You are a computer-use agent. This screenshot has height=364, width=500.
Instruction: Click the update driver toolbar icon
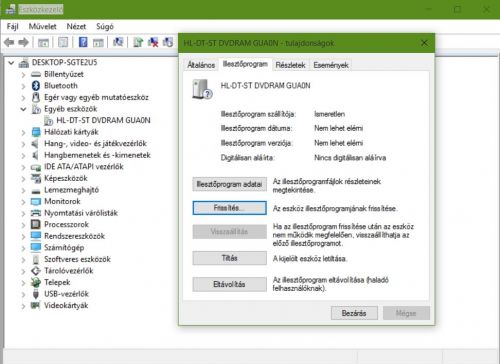[138, 42]
